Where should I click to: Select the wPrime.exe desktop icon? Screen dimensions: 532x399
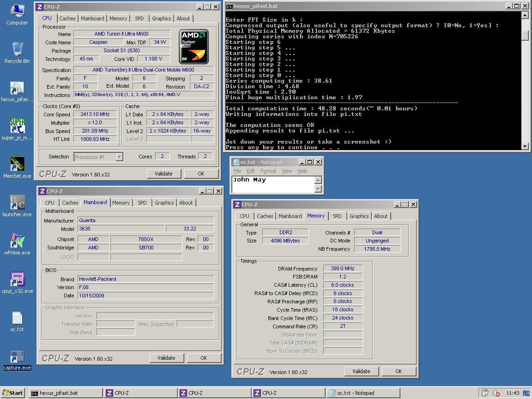pos(17,244)
